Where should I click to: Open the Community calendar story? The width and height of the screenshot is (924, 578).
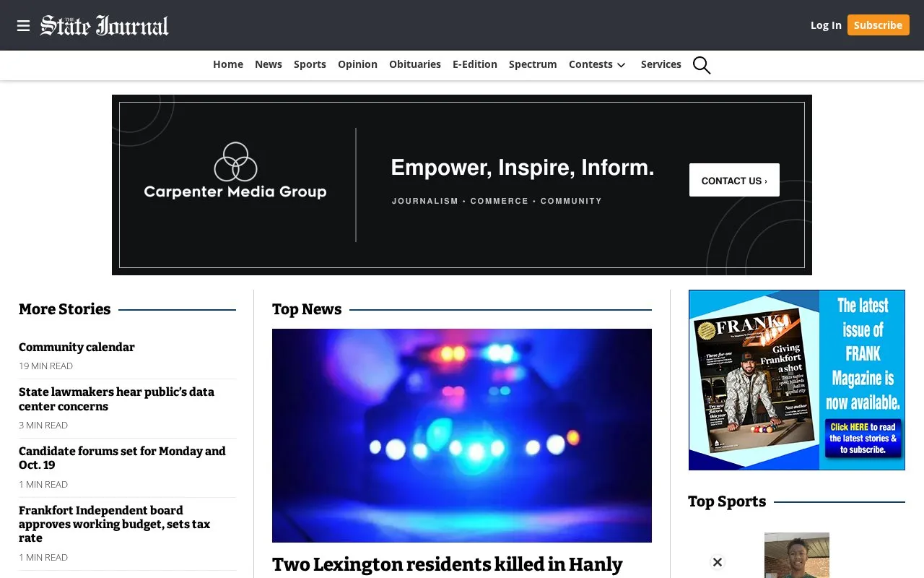pyautogui.click(x=77, y=348)
